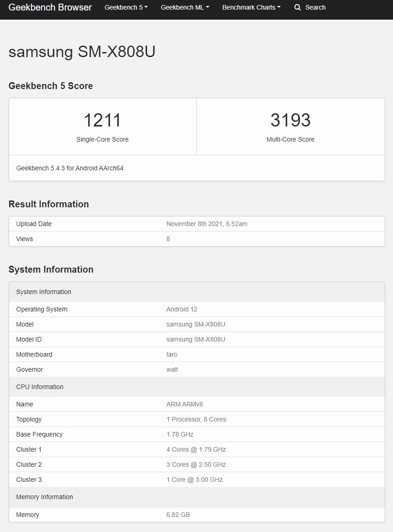
Task: Click the Governor value walt
Action: 172,370
